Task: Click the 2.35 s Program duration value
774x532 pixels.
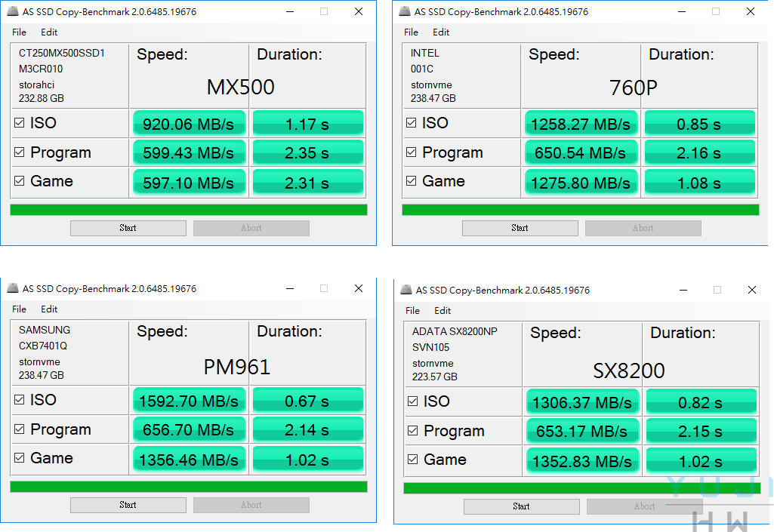Action: coord(308,152)
